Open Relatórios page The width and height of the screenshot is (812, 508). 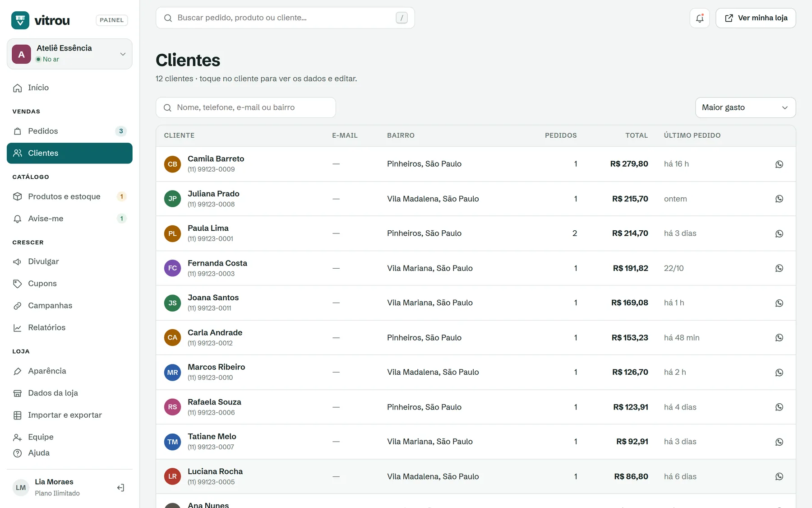(x=69, y=327)
